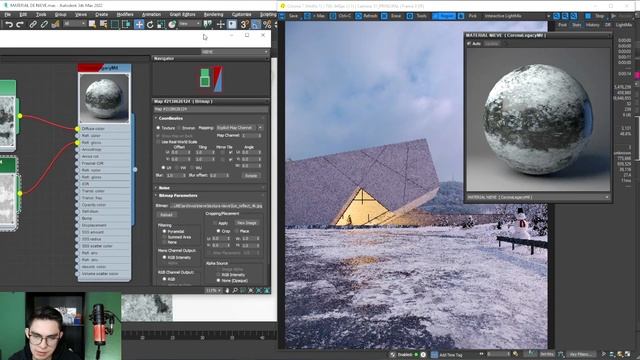Open the File menu
Screen dimensions: 640x360
[x=8, y=14]
